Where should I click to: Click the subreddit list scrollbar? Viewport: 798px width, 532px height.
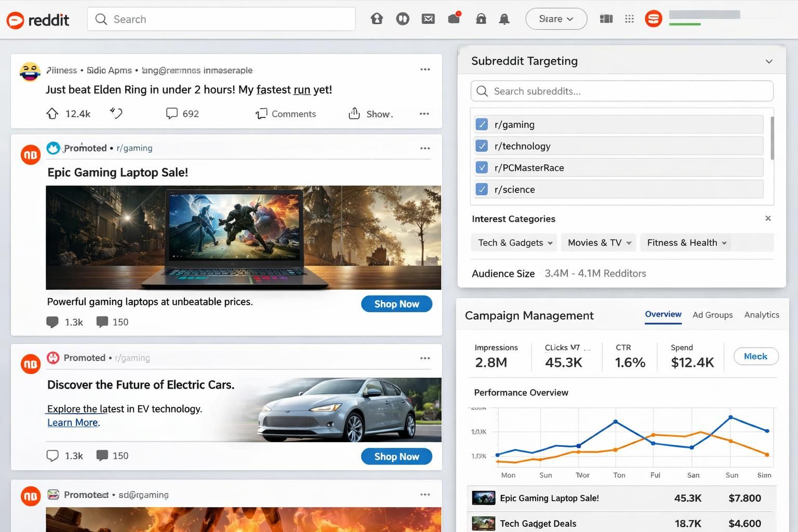click(772, 138)
